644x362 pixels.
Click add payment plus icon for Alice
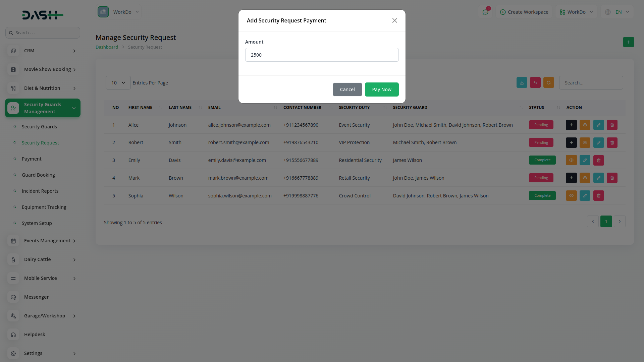571,125
